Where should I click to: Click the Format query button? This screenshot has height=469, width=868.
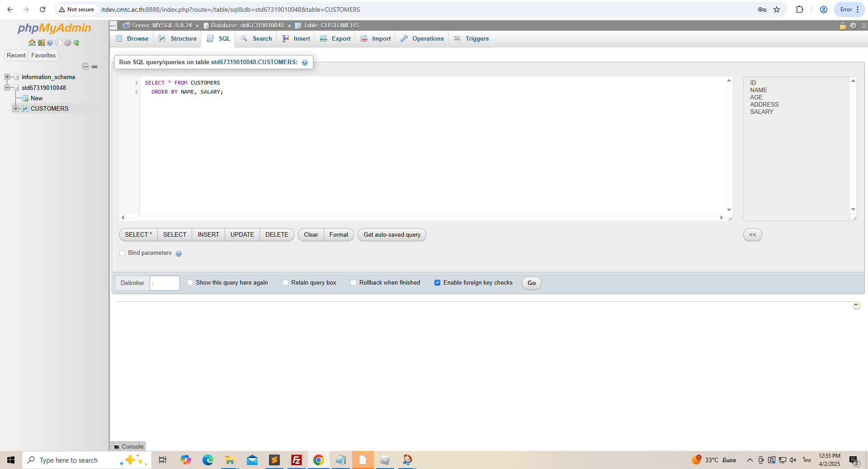(x=339, y=234)
